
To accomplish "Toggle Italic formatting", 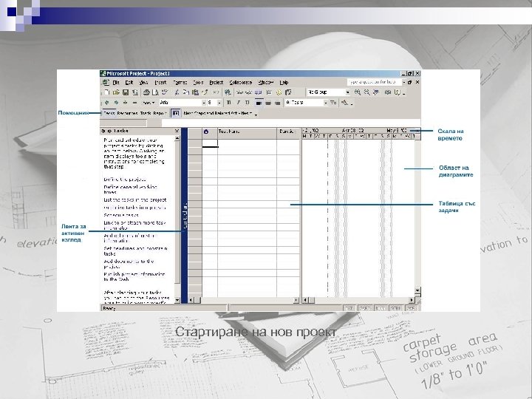I will 238,103.
